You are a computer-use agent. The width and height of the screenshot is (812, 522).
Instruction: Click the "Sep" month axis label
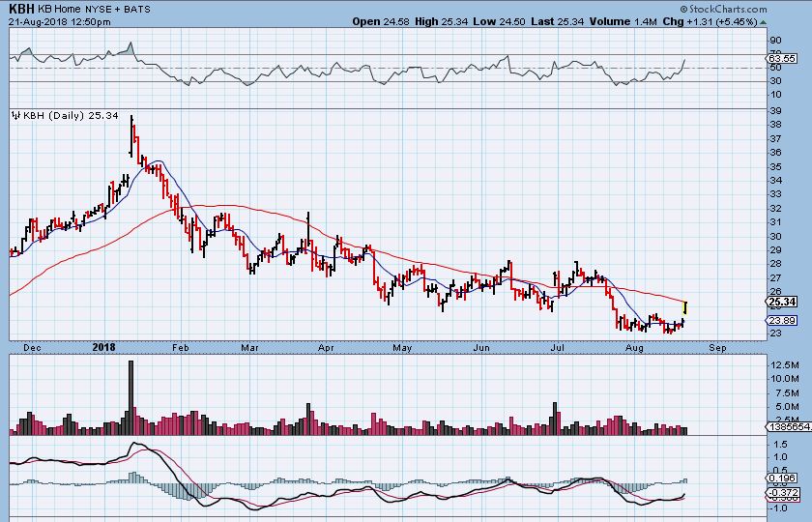(717, 347)
